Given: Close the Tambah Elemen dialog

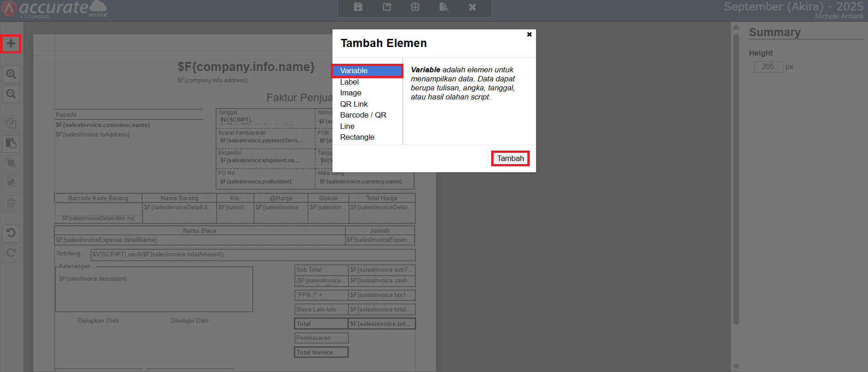Looking at the screenshot, I should pos(529,34).
